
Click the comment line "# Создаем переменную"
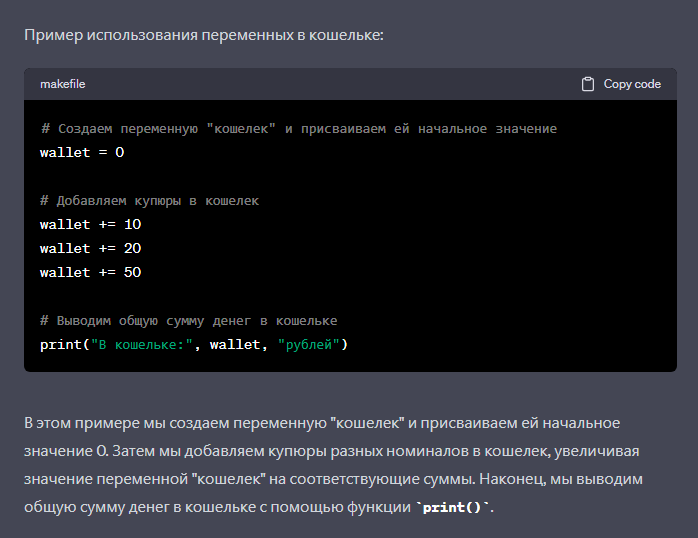click(x=299, y=129)
